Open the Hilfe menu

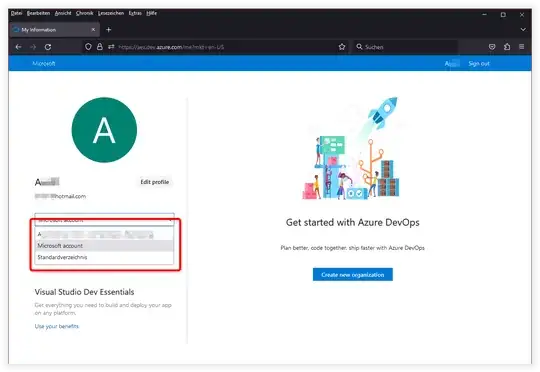pos(151,13)
